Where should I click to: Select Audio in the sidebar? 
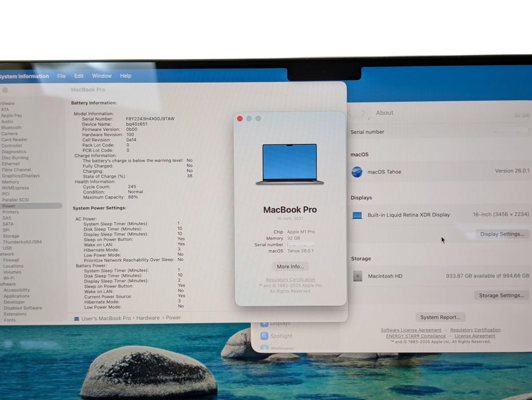[7, 122]
